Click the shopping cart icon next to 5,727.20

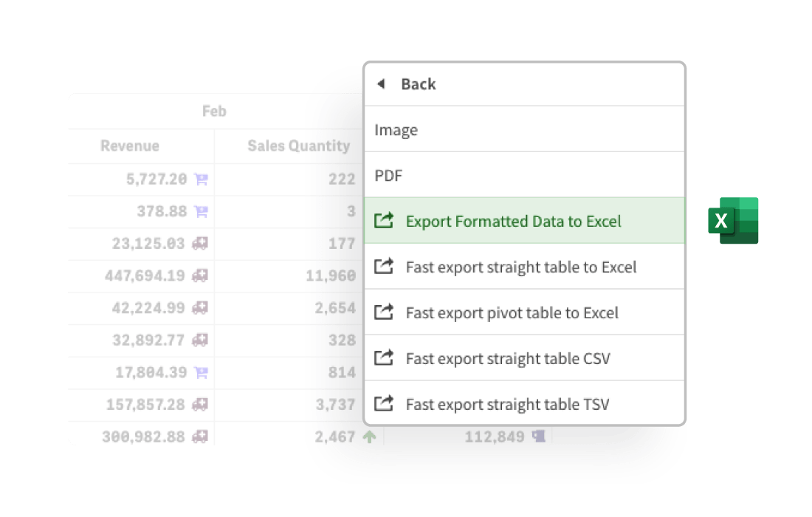click(200, 179)
